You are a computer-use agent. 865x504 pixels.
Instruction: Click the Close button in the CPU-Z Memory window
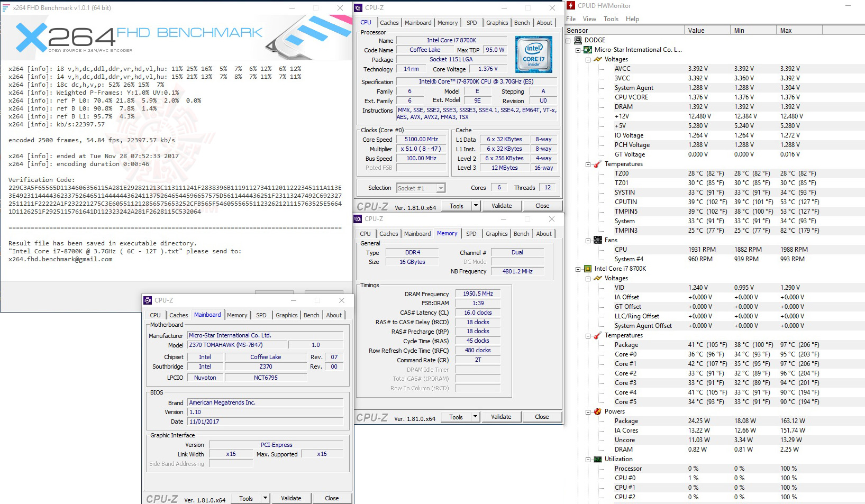point(542,417)
